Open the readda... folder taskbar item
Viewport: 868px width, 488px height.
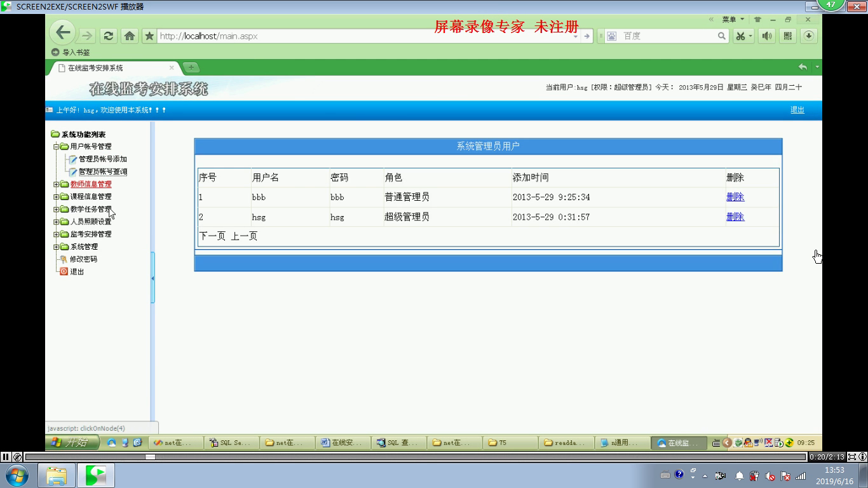tap(566, 443)
